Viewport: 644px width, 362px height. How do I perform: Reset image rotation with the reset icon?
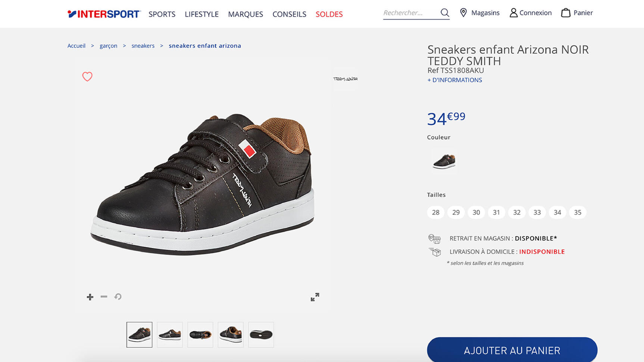pyautogui.click(x=118, y=297)
